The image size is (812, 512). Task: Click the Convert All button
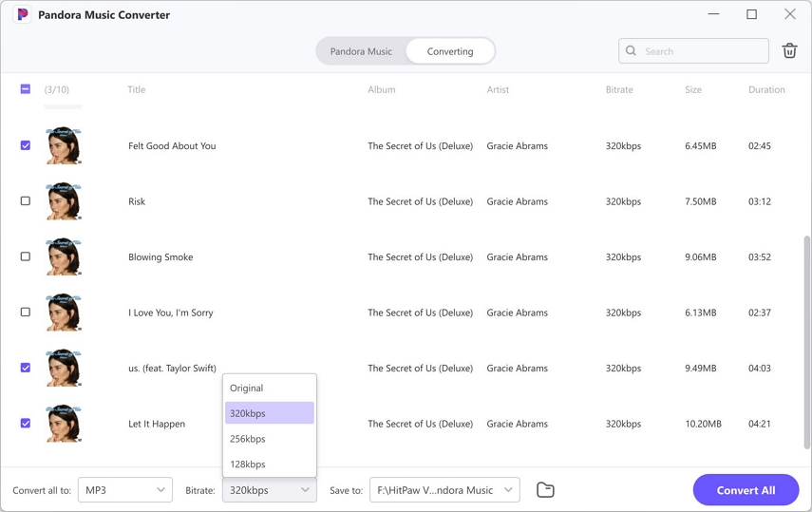tap(746, 490)
